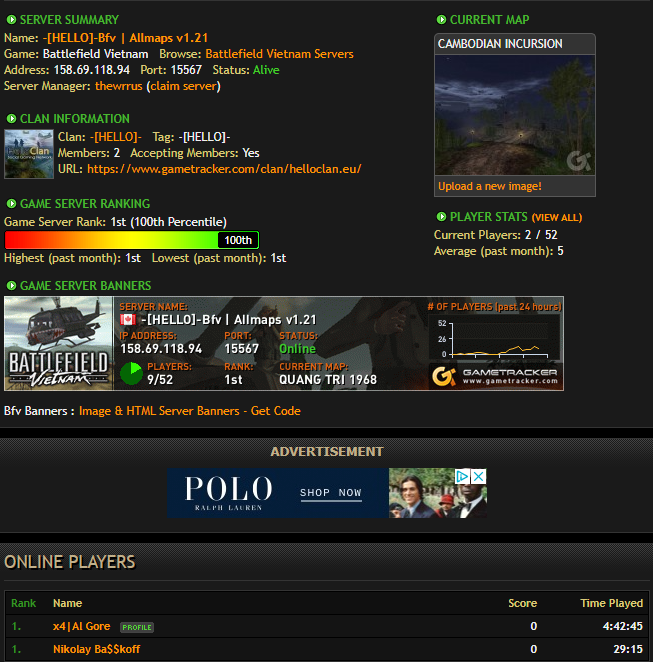Open player x4|Al Gore link
Screen dimensions: 653x662
tap(81, 626)
